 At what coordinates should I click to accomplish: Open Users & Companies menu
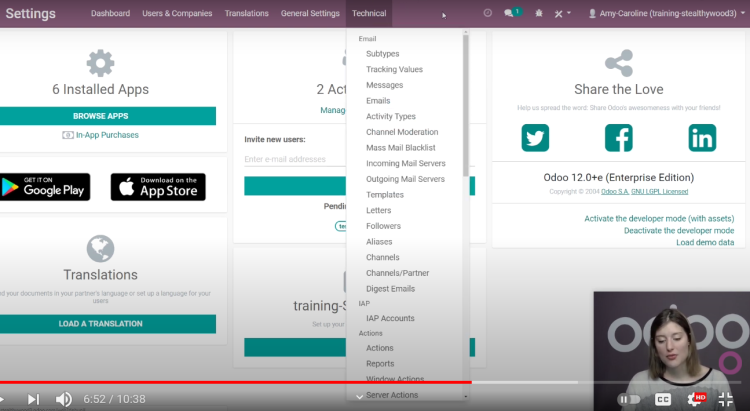[x=177, y=13]
